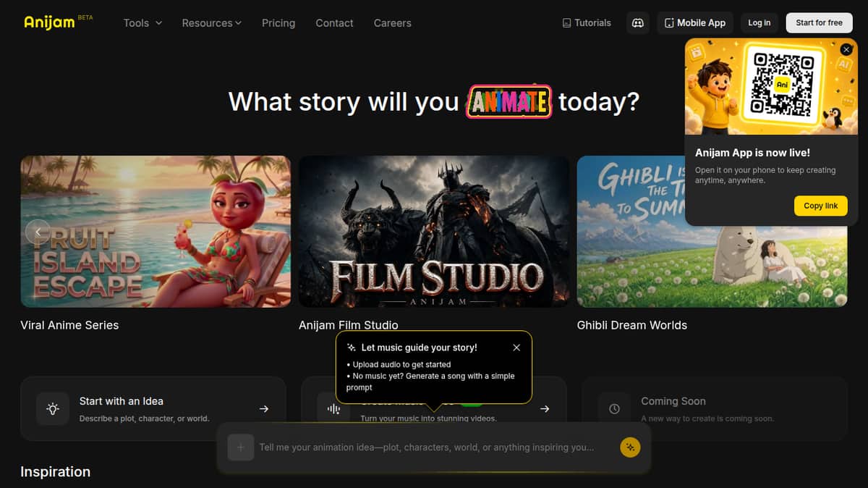Click the carousel previous arrow

[x=38, y=232]
